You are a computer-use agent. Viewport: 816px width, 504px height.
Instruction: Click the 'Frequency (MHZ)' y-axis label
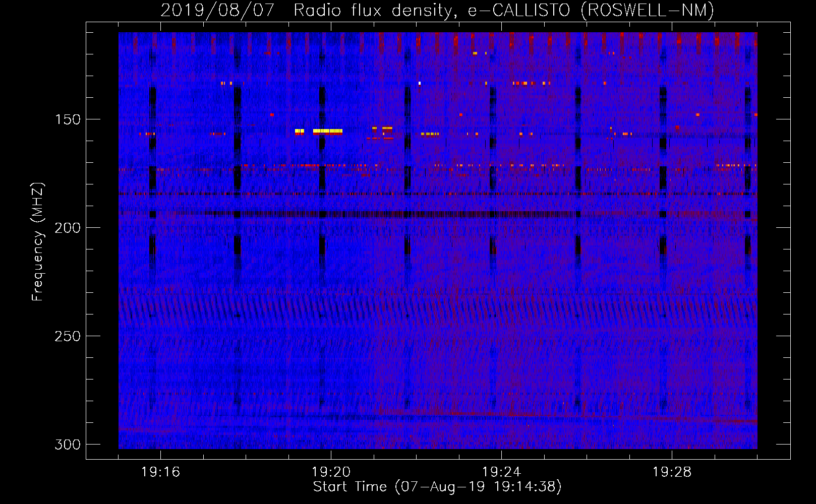(38, 241)
